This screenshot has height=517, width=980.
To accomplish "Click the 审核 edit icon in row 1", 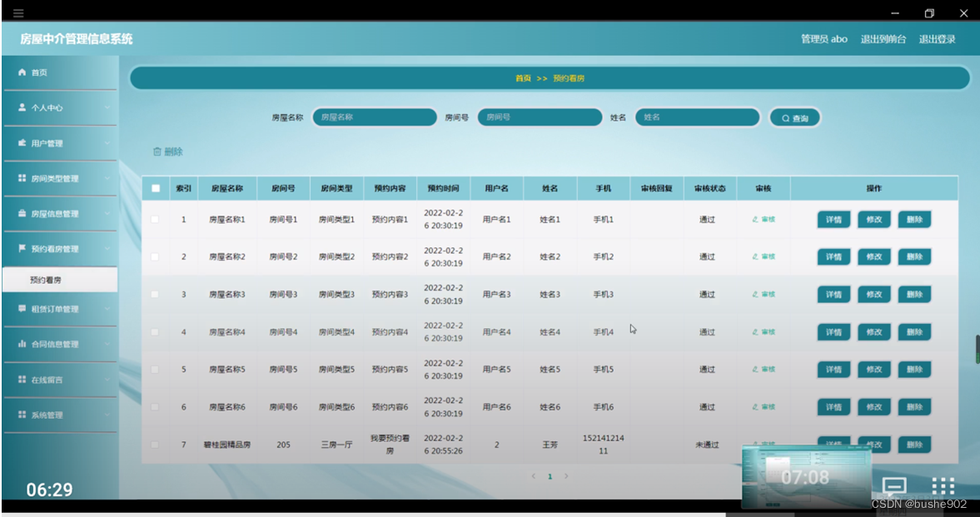I will (x=756, y=220).
